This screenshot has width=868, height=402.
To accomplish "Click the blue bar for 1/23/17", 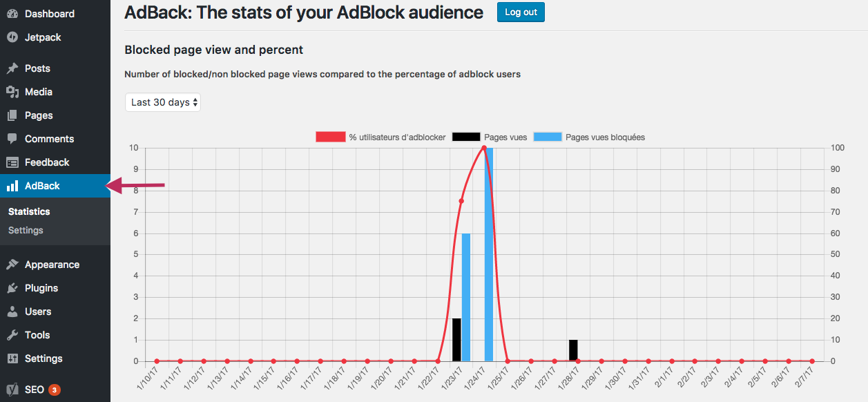I will coord(466,297).
